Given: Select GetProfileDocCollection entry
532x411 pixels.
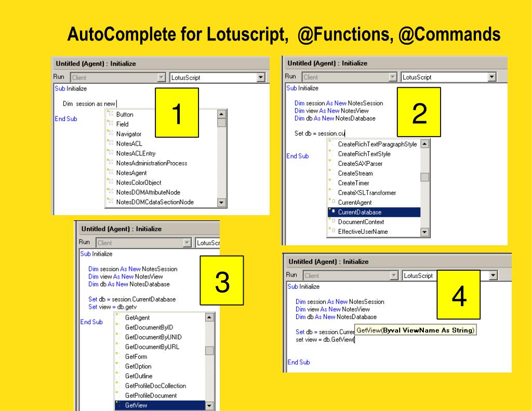Looking at the screenshot, I should coord(155,386).
